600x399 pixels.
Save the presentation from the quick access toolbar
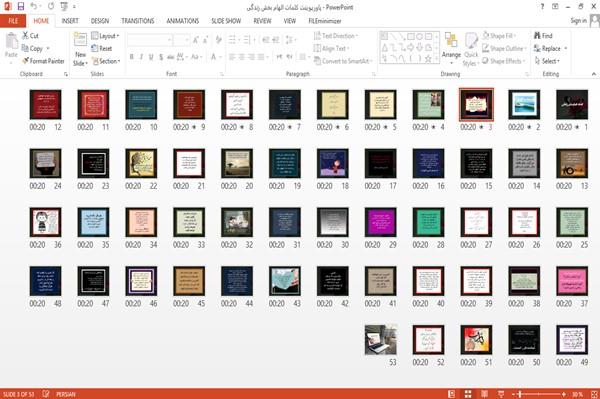point(21,7)
